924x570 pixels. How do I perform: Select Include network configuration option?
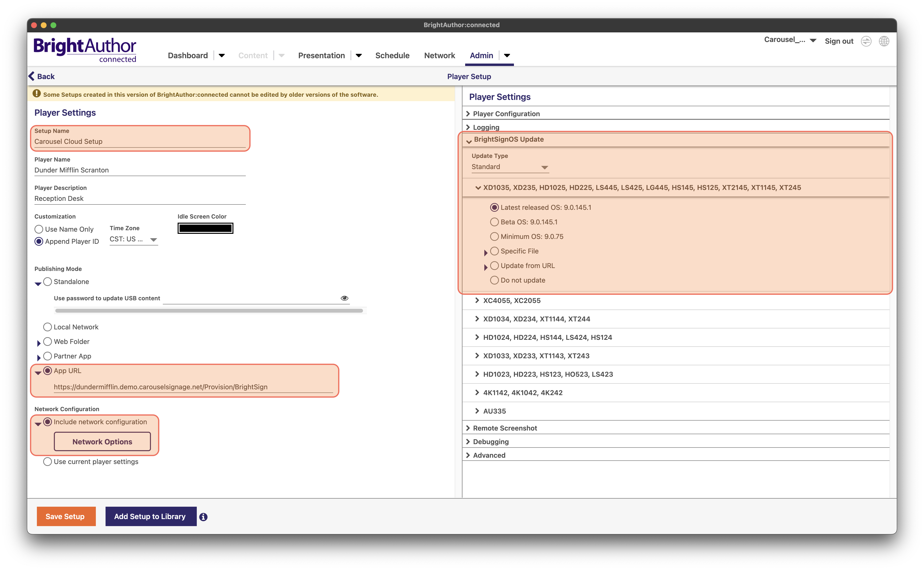pos(48,422)
